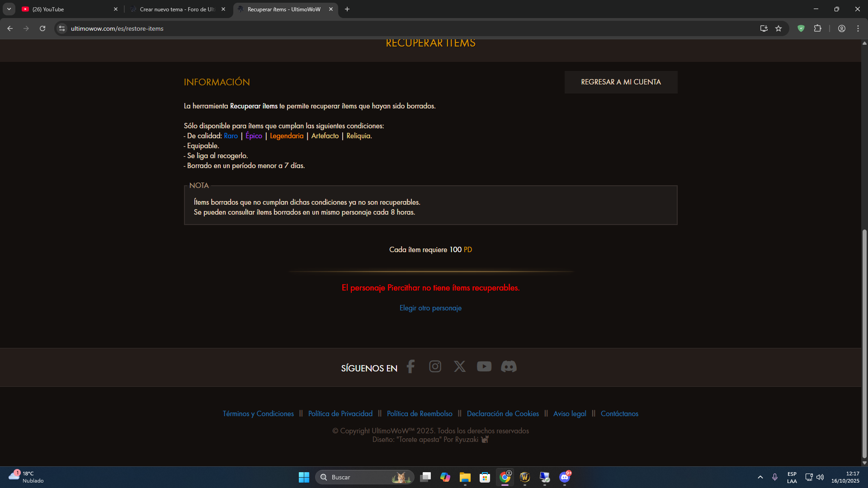Viewport: 868px width, 488px height.
Task: Click the Elegir otro personaje link
Action: tap(430, 308)
